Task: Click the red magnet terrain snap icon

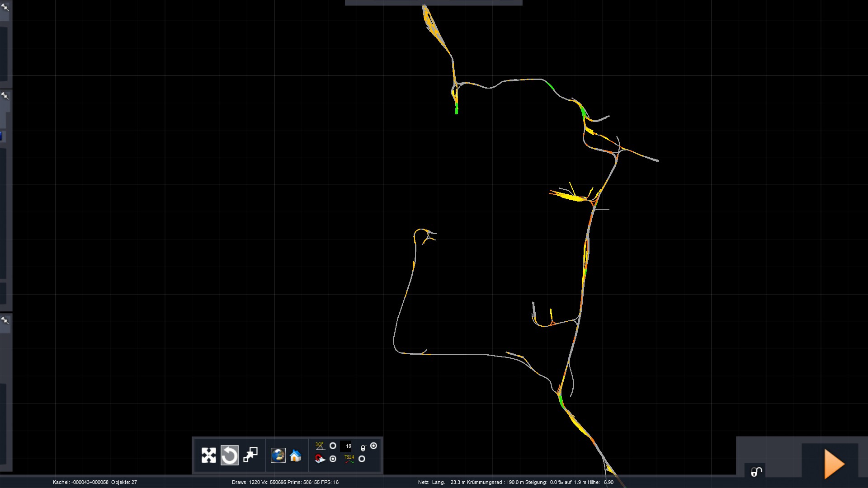Action: tap(320, 459)
